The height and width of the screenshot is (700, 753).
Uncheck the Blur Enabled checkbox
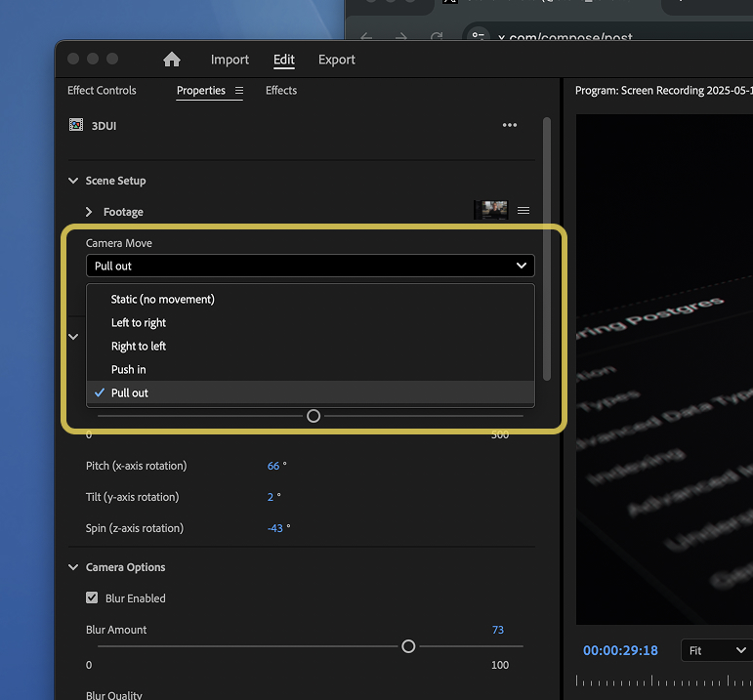(92, 597)
